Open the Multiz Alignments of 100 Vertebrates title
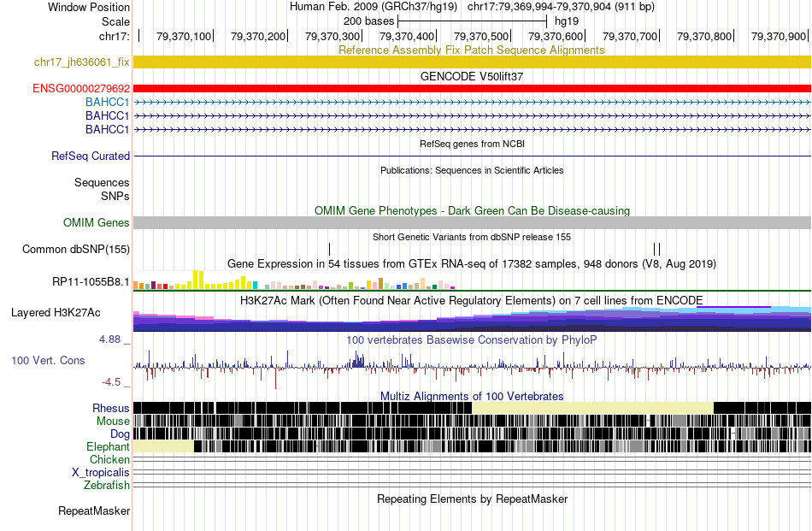 click(x=472, y=396)
